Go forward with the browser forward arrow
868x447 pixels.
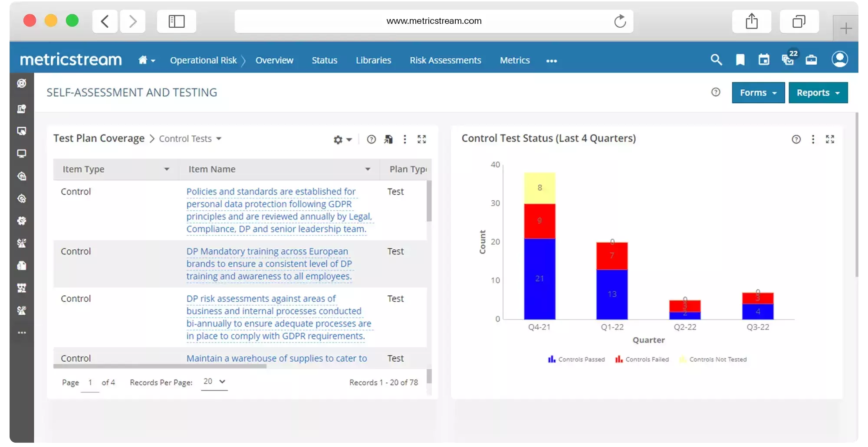133,21
